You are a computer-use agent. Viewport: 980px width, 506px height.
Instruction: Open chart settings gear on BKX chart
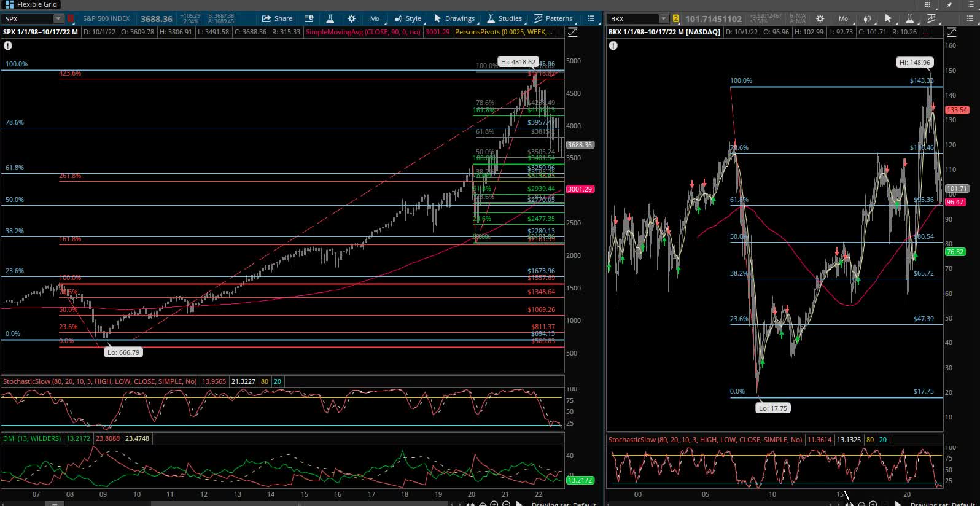pyautogui.click(x=820, y=18)
